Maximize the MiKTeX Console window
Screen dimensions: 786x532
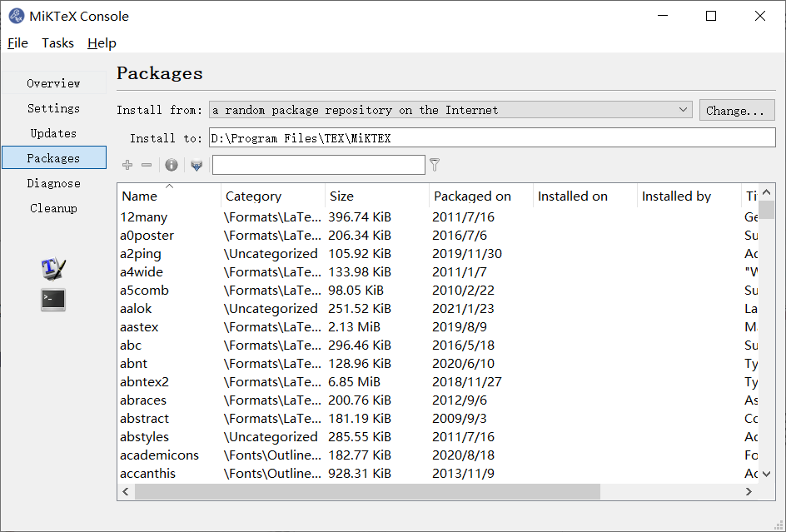pos(711,16)
